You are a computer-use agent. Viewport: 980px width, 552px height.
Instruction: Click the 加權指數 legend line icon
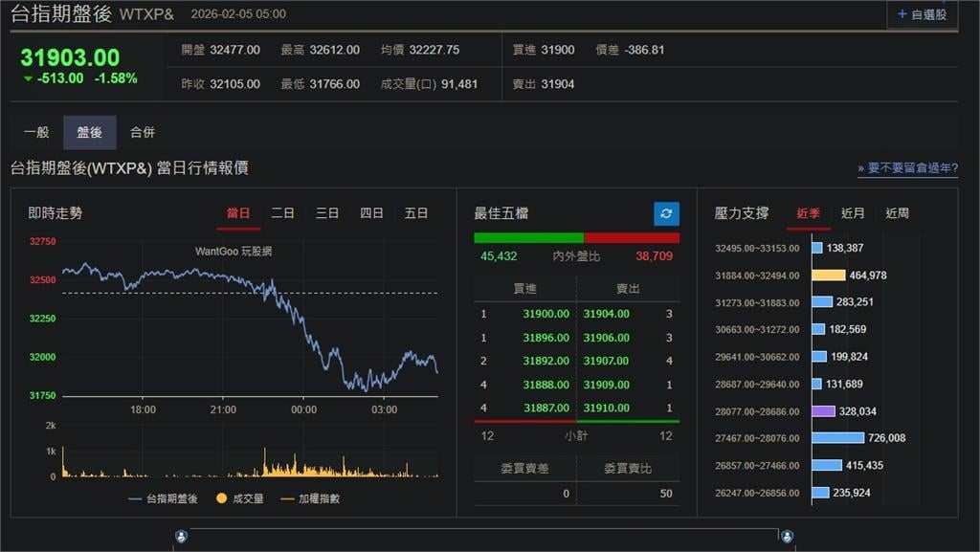tap(286, 499)
